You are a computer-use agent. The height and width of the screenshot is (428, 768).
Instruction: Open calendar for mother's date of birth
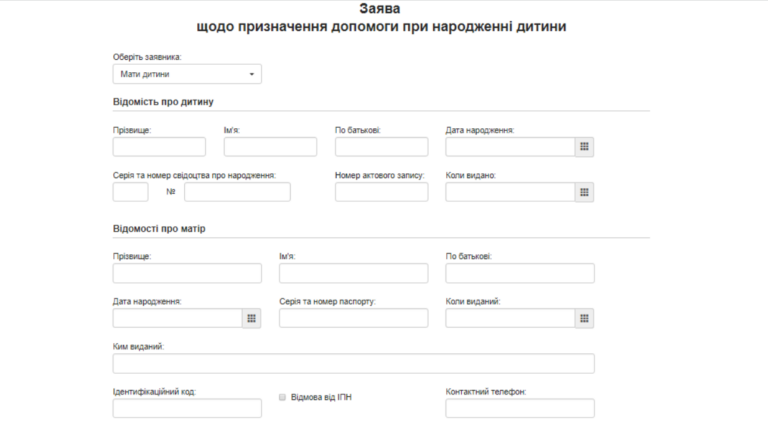coord(252,318)
